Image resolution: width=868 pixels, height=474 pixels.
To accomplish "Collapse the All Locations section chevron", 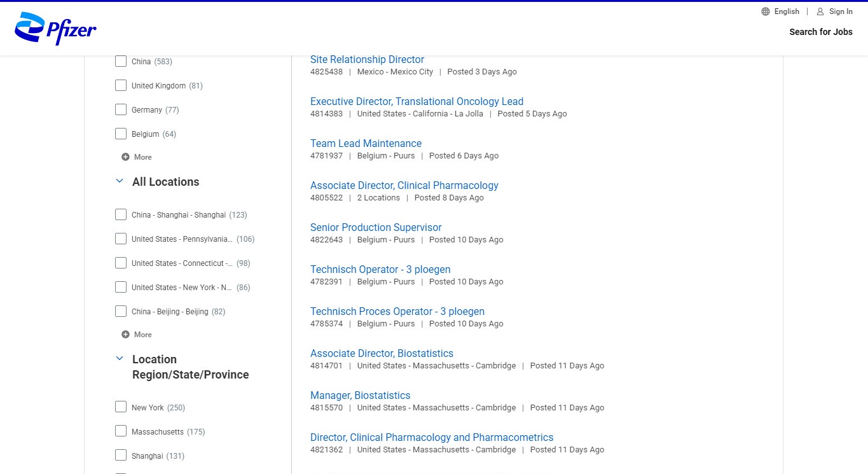I will click(119, 181).
